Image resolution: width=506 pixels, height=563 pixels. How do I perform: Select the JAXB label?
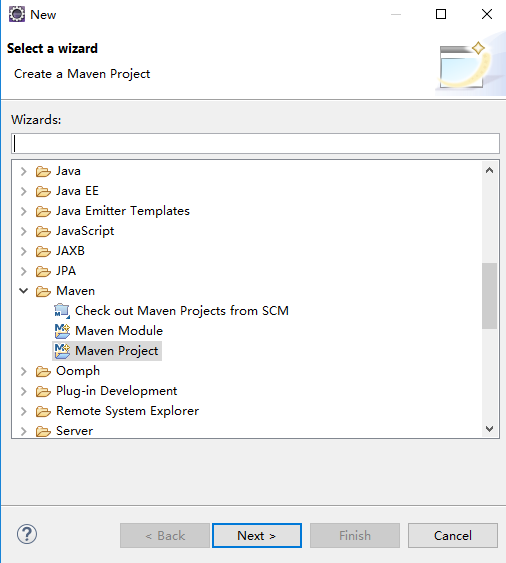[x=70, y=251]
